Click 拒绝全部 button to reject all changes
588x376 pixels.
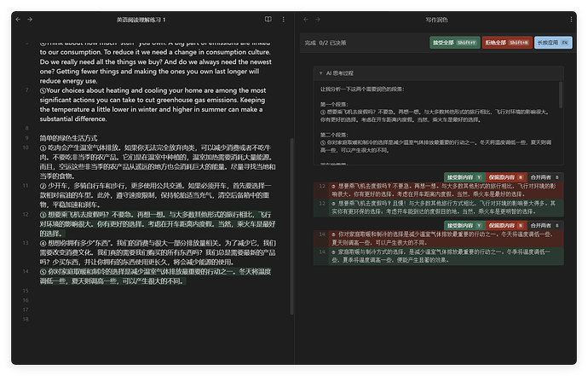click(x=507, y=43)
